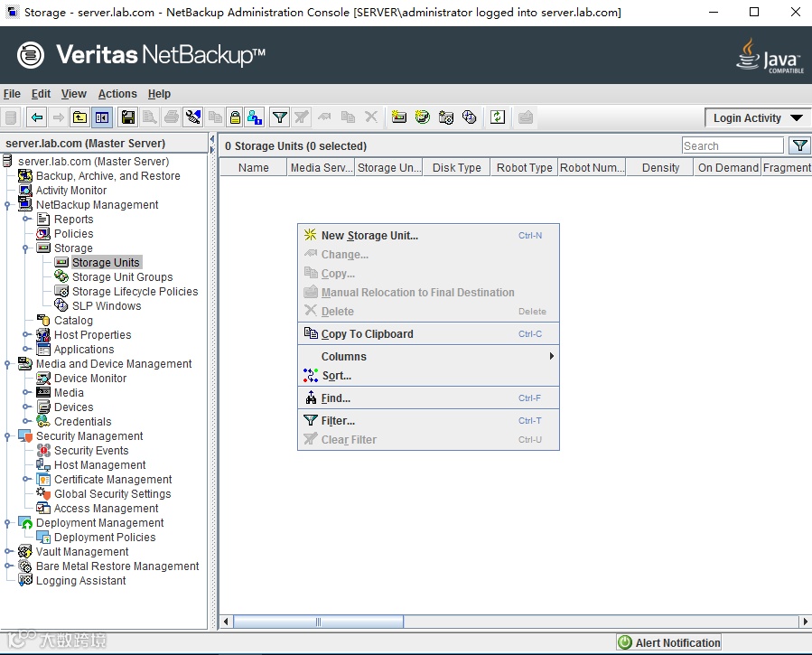Expand the Certificate Management tree node
The width and height of the screenshot is (812, 655).
(26, 479)
